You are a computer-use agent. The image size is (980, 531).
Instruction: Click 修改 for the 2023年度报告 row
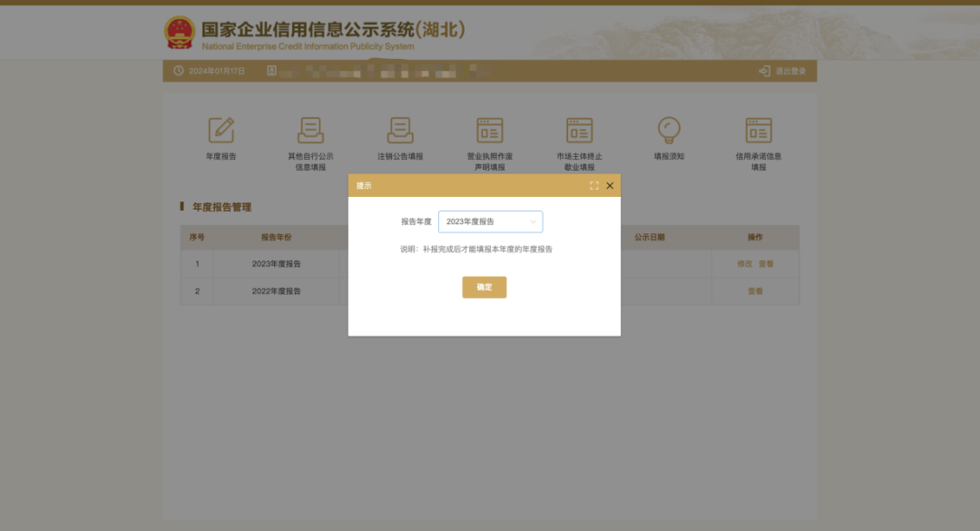(745, 264)
